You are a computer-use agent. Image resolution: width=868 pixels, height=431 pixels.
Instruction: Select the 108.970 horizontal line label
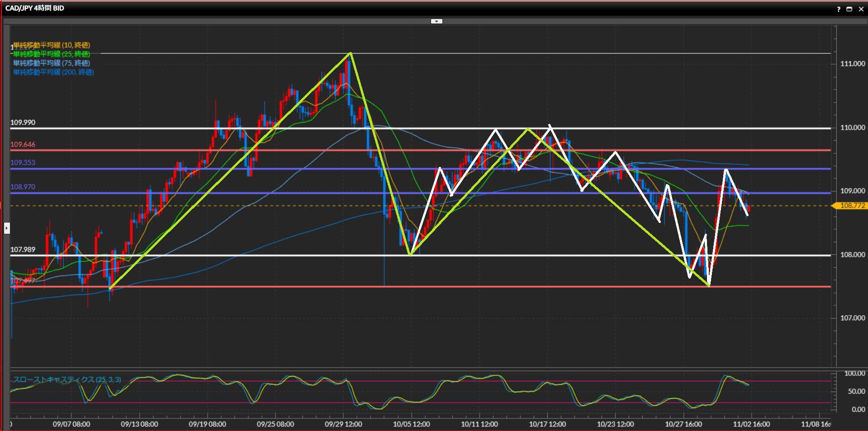pos(23,187)
